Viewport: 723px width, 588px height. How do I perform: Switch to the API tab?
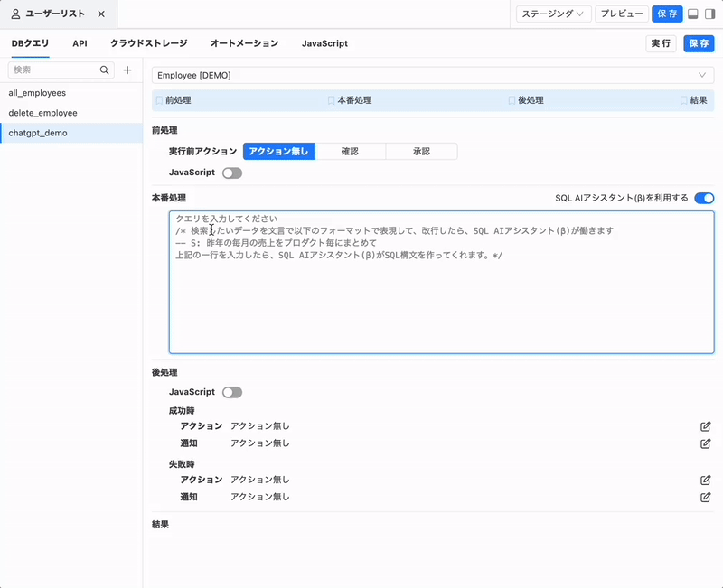coord(80,43)
